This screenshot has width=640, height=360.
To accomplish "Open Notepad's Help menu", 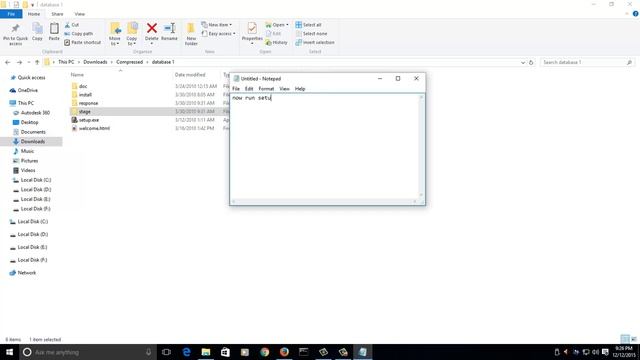I will 300,89.
